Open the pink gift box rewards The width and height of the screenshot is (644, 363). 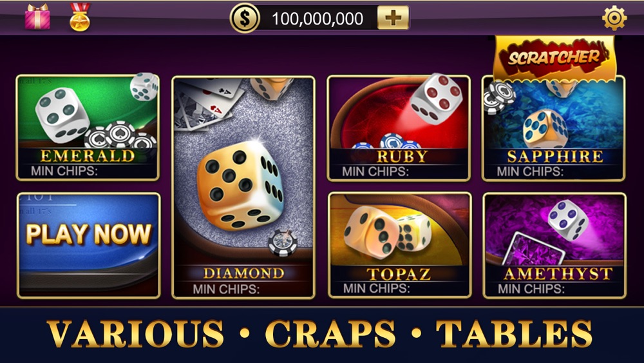(x=37, y=17)
